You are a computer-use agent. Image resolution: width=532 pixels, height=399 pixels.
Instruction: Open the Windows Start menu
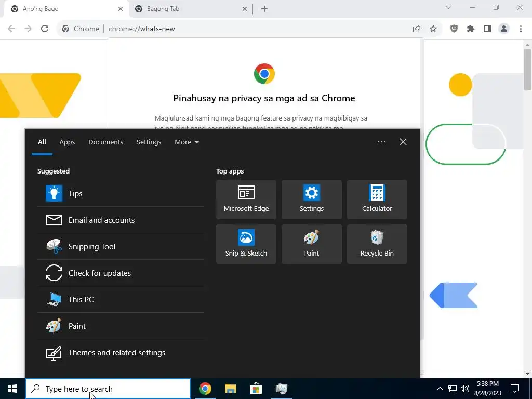click(12, 389)
